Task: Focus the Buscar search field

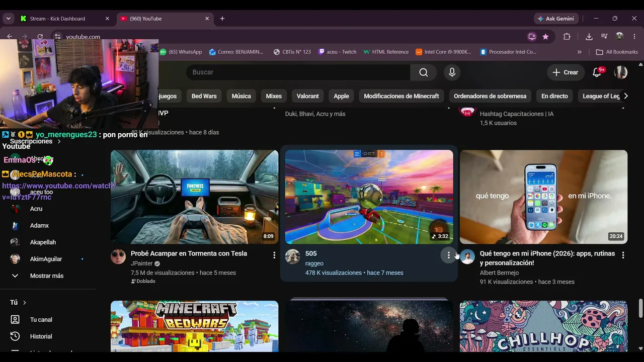Action: [x=298, y=72]
